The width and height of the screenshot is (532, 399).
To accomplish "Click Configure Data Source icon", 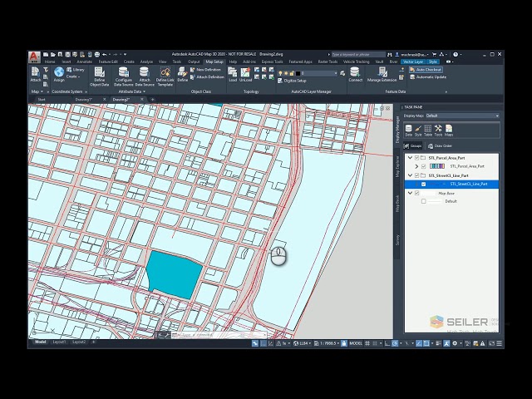I will pyautogui.click(x=124, y=76).
